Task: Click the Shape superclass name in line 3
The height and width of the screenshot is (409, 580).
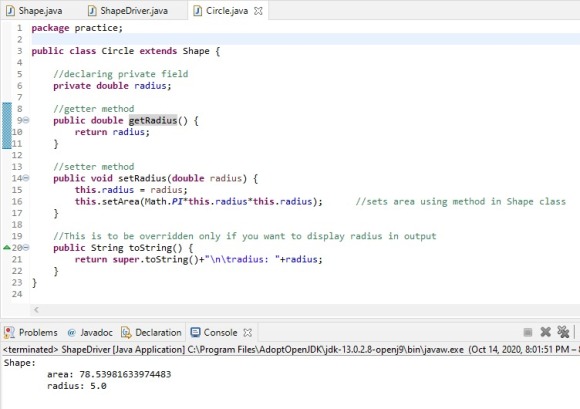Action: click(196, 51)
